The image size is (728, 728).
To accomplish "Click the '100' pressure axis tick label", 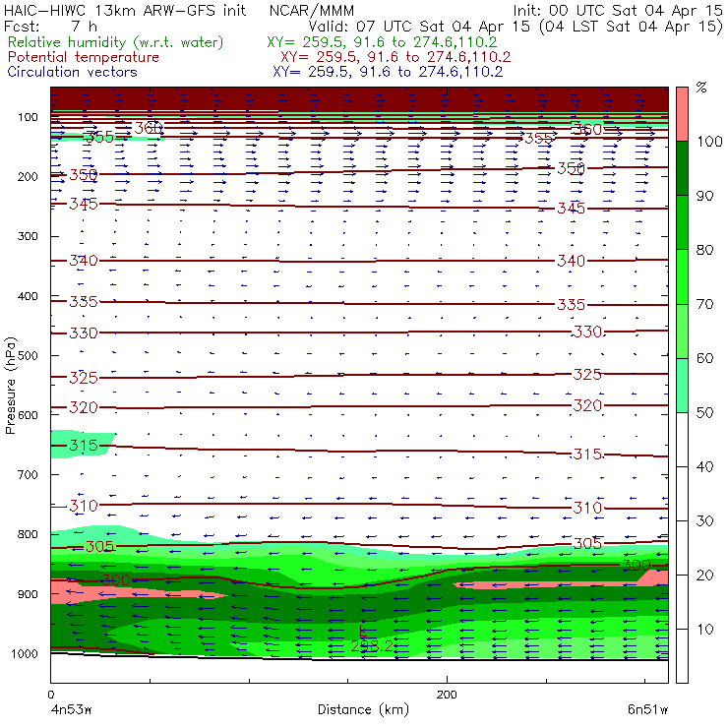I will click(x=28, y=117).
